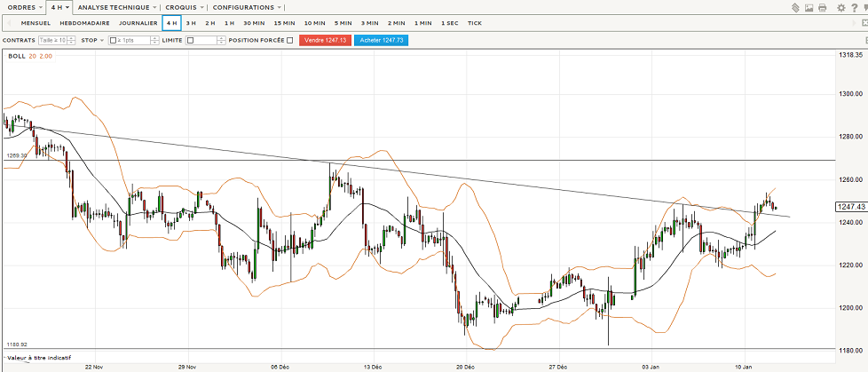Click the BOLL 20 2.00 indicator label

pos(30,56)
